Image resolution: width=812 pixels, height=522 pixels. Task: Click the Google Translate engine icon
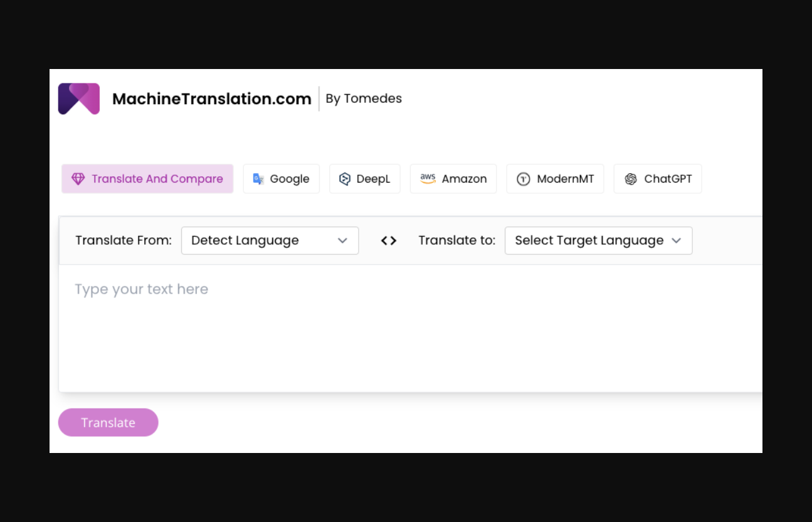(258, 179)
